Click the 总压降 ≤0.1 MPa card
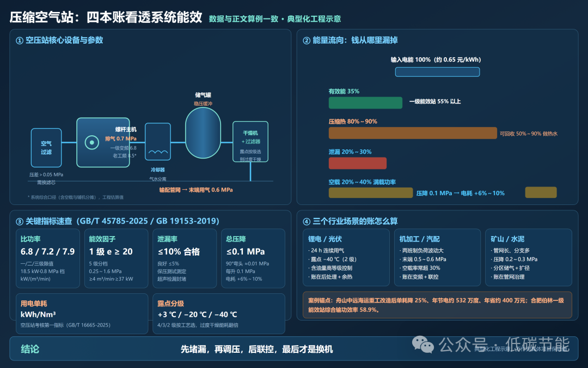Viewport: 588px width, 368px height. 253,258
